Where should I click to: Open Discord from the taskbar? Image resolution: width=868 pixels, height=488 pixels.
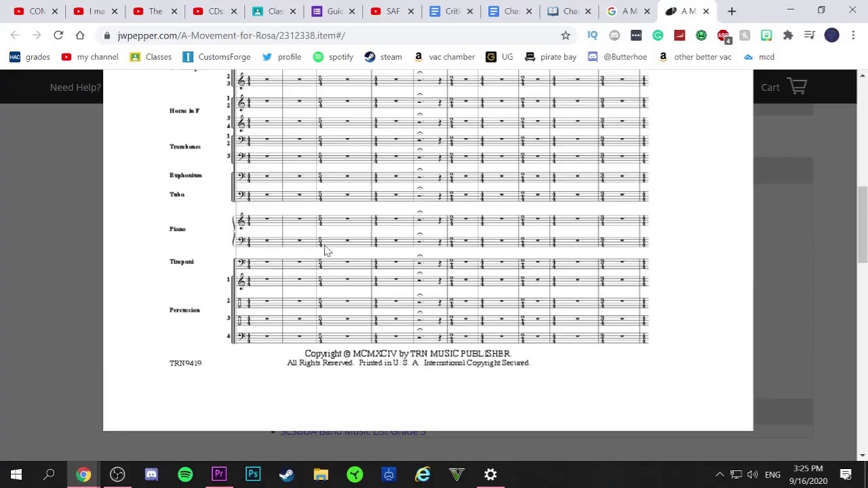[151, 474]
